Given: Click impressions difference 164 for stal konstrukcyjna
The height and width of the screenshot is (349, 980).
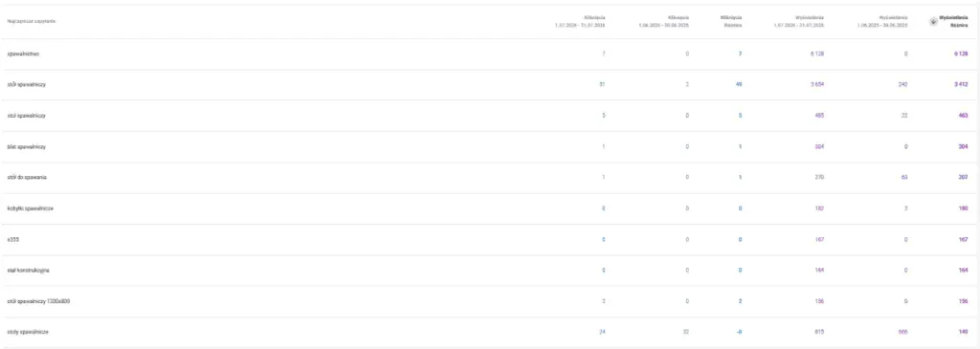Looking at the screenshot, I should pos(964,271).
